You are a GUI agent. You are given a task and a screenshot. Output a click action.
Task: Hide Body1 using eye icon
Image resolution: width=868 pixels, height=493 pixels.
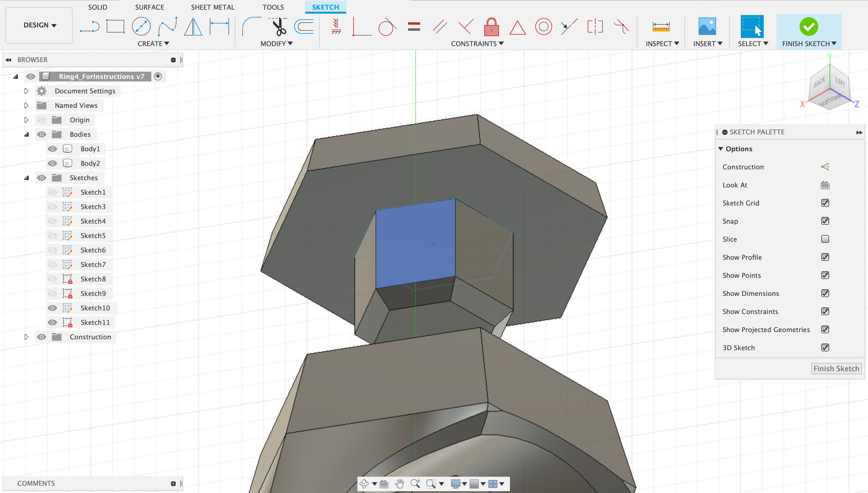click(x=52, y=149)
